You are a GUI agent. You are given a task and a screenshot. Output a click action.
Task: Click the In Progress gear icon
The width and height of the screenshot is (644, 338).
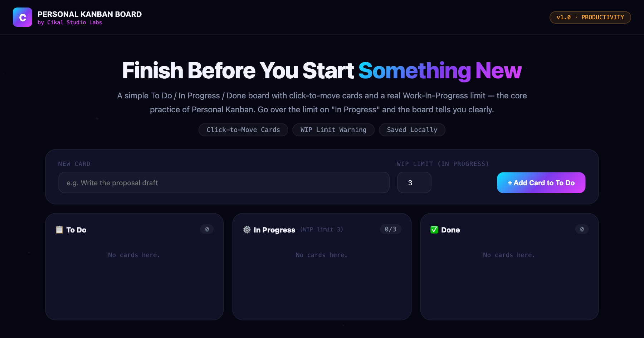pos(247,230)
